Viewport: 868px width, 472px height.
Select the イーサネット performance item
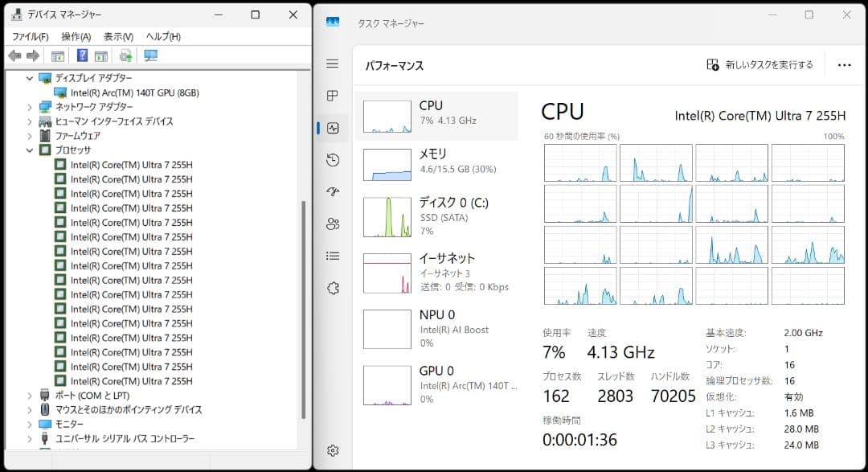pos(436,273)
